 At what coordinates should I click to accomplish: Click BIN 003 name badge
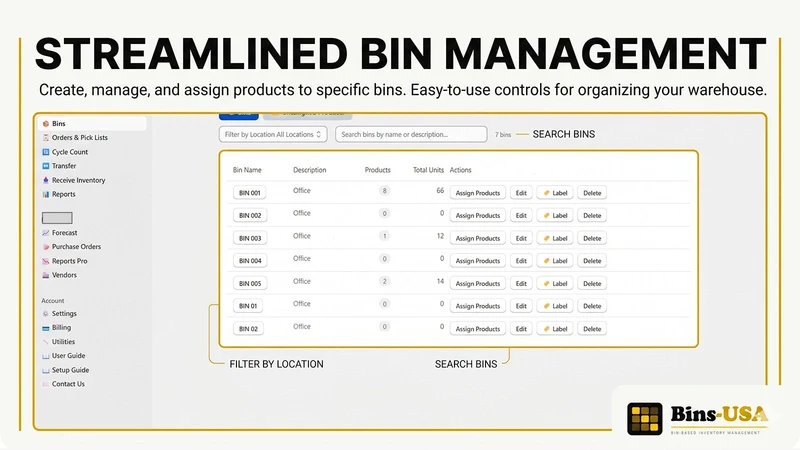pyautogui.click(x=250, y=238)
